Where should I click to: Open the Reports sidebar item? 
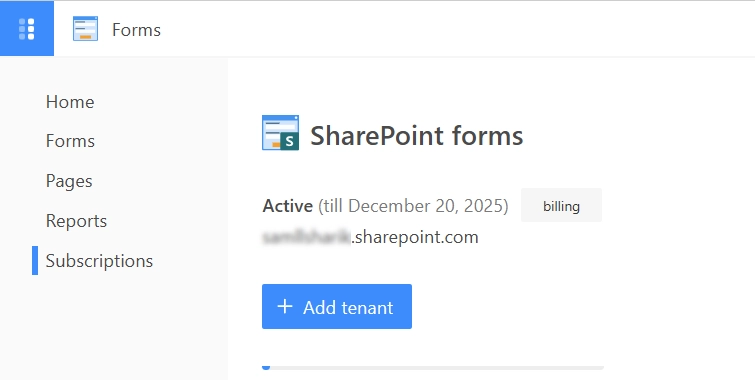tap(76, 221)
